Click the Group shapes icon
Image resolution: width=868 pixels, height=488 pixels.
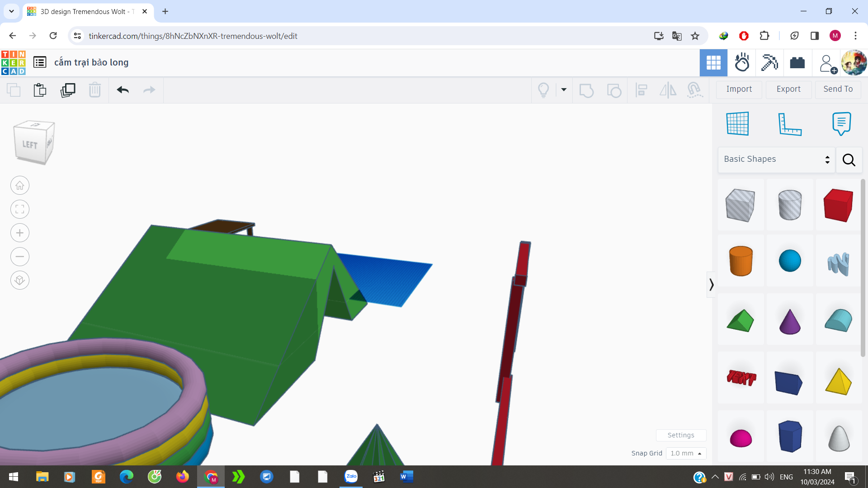point(586,90)
